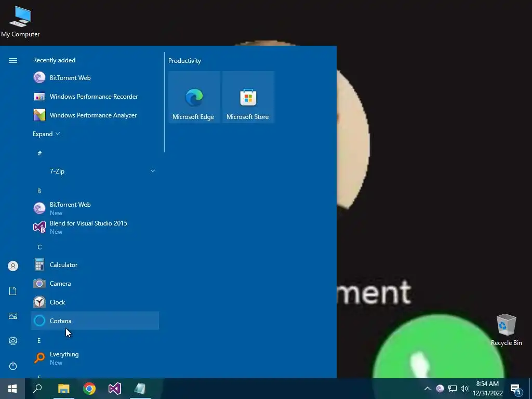Open the clock showing 8:54 AM

(x=488, y=389)
